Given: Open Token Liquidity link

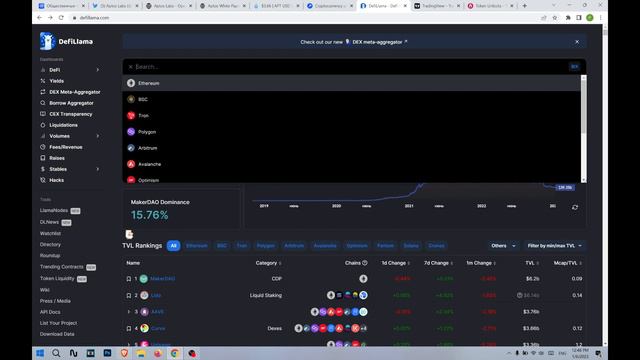Looking at the screenshot, I should [x=57, y=278].
